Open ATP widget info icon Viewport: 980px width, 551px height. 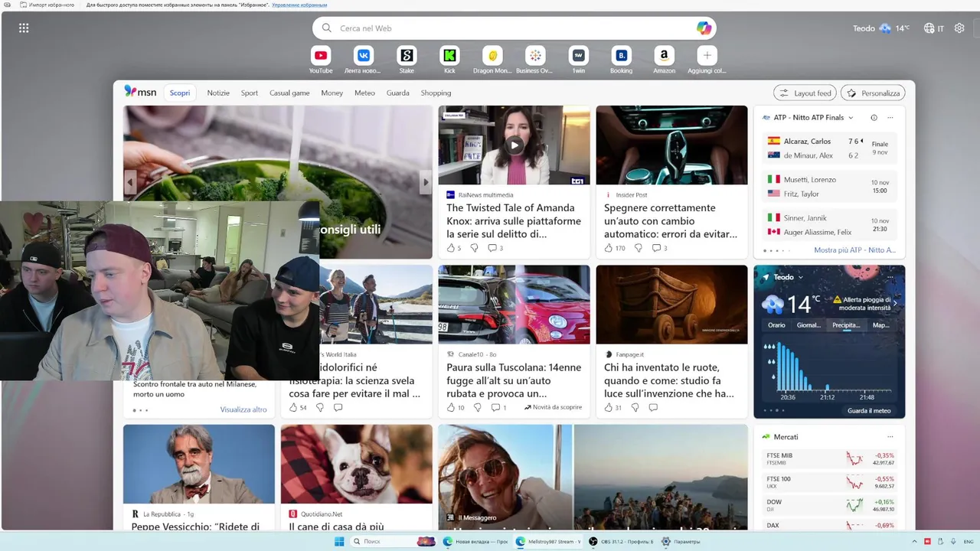coord(874,118)
